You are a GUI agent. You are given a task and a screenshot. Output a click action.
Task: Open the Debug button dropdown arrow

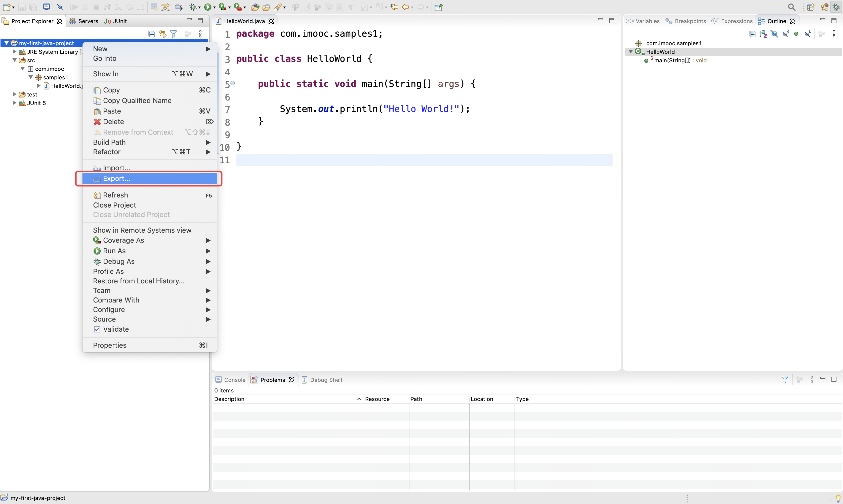tap(199, 8)
